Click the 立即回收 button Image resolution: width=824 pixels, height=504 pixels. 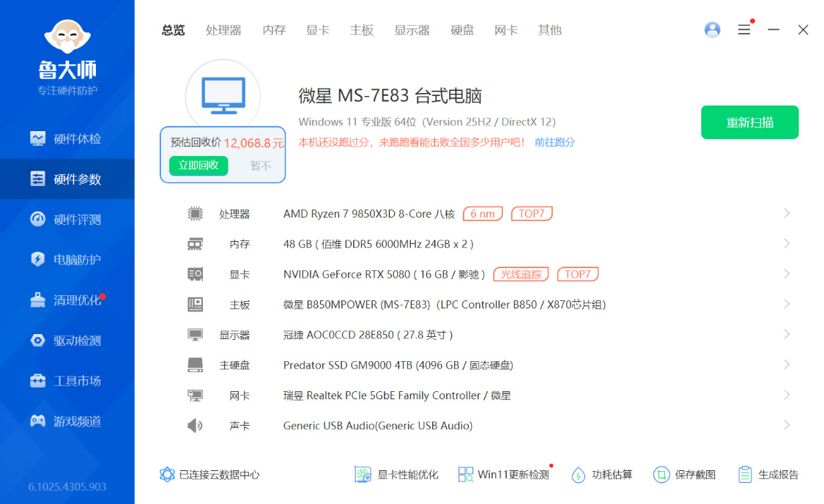click(x=198, y=165)
